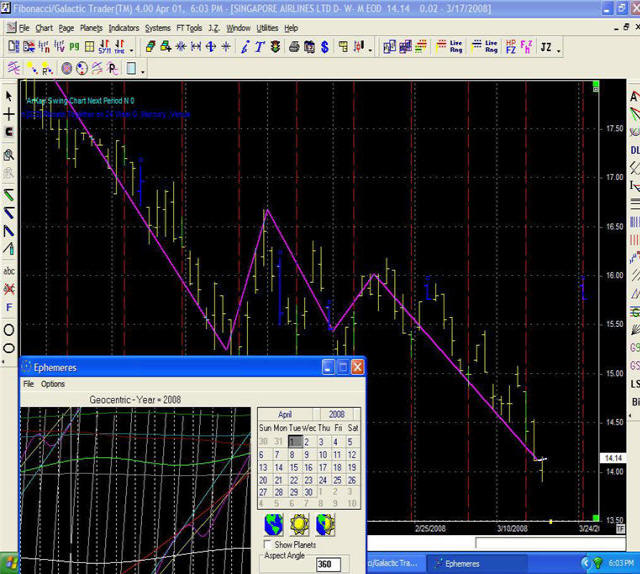Viewport: 640px width, 574px height.
Task: Select the blue T text tool icon
Action: pos(259,47)
